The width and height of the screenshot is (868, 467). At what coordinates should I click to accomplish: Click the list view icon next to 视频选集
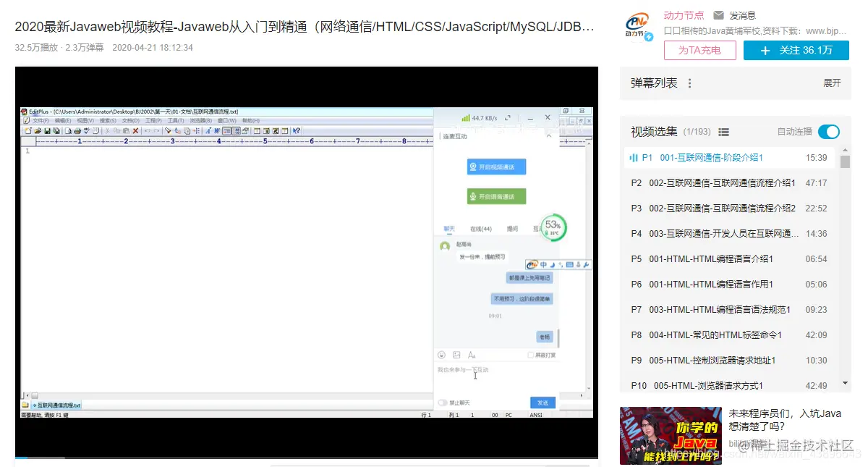pyautogui.click(x=724, y=132)
